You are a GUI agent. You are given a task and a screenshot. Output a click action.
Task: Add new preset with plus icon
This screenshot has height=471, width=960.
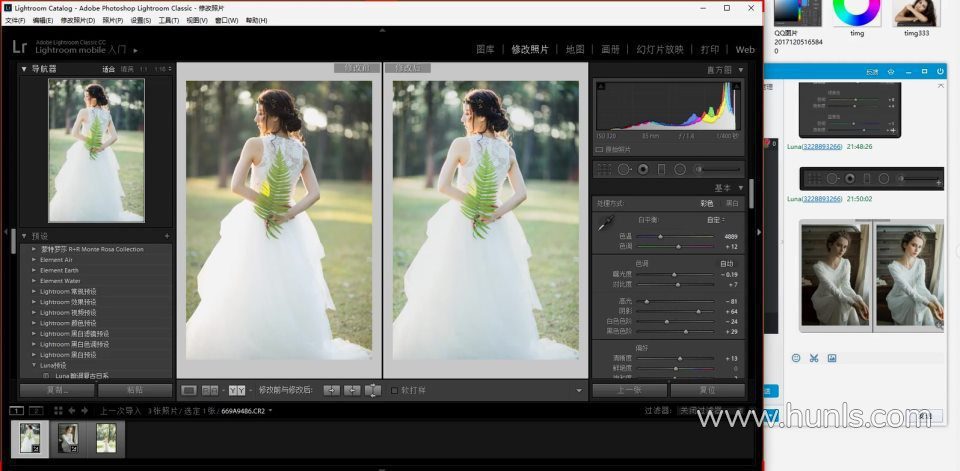click(x=167, y=236)
